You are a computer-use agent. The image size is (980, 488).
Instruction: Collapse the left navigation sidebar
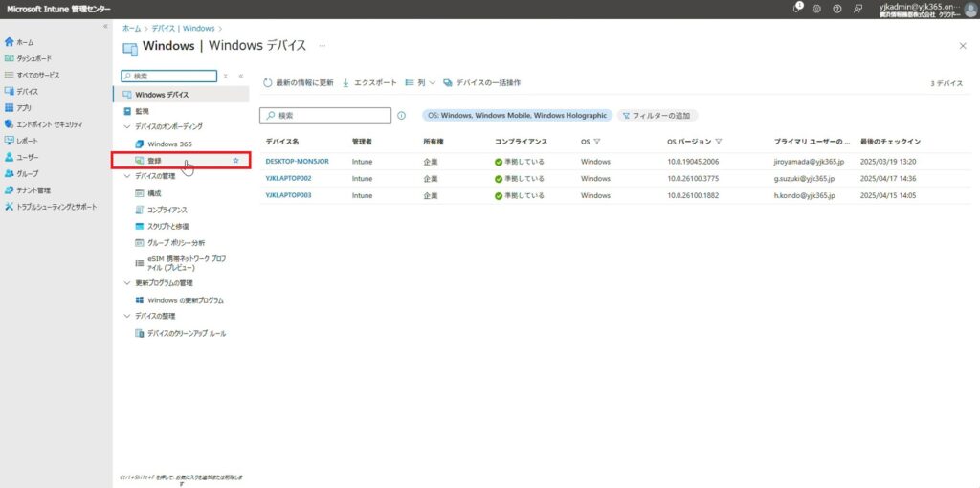105,26
